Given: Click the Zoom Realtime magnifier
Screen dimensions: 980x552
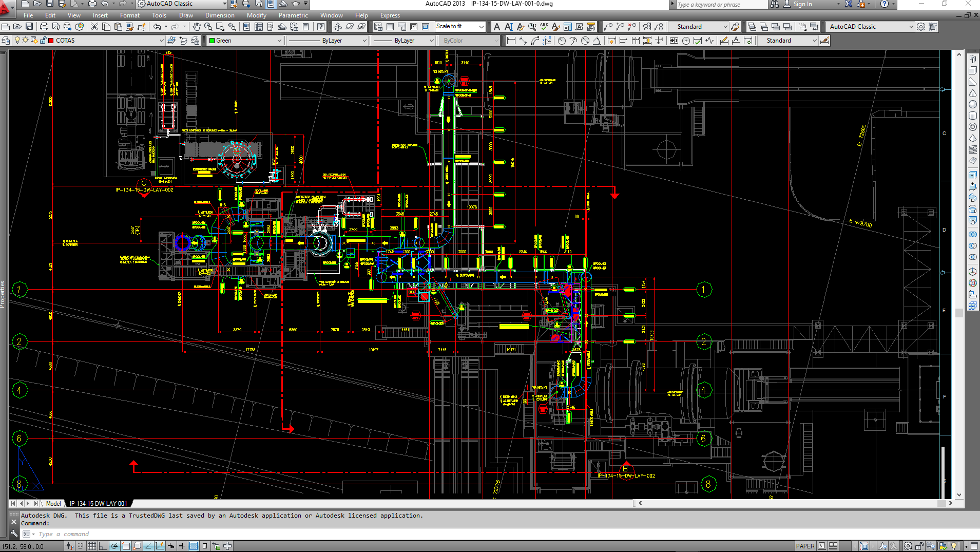Looking at the screenshot, I should pyautogui.click(x=208, y=27).
